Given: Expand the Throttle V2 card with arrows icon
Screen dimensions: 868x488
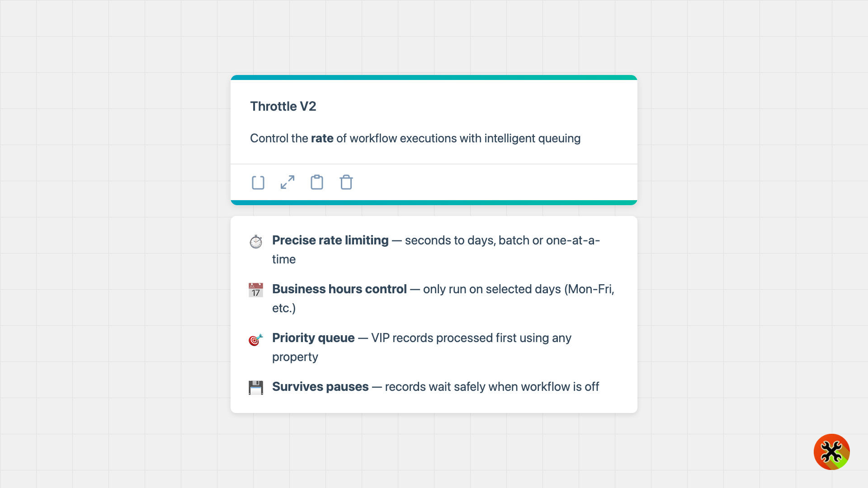Looking at the screenshot, I should (x=288, y=182).
